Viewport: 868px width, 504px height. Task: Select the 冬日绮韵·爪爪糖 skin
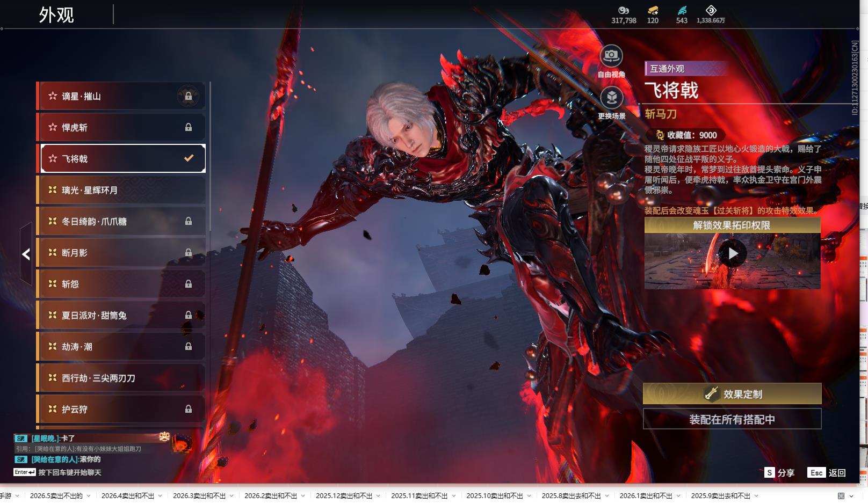[121, 221]
